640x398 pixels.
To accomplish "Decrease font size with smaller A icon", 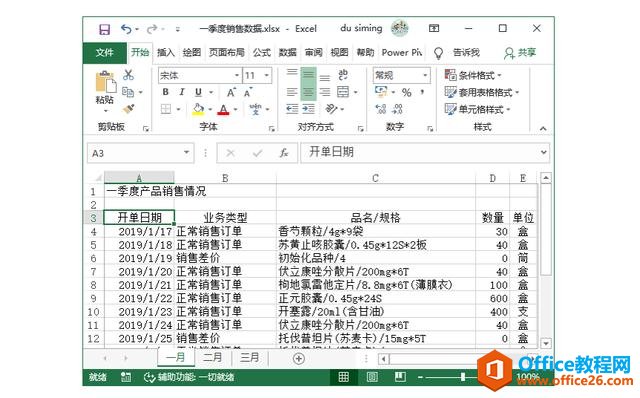I will [248, 93].
